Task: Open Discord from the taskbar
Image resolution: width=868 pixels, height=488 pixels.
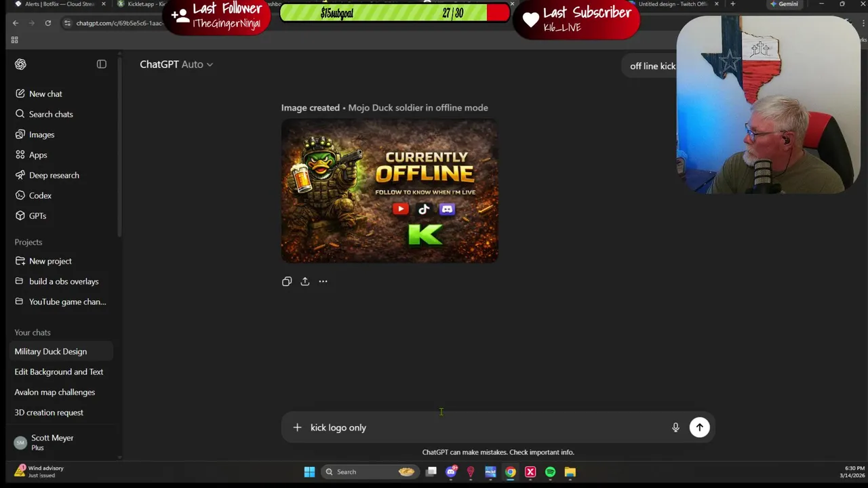Action: 451,472
